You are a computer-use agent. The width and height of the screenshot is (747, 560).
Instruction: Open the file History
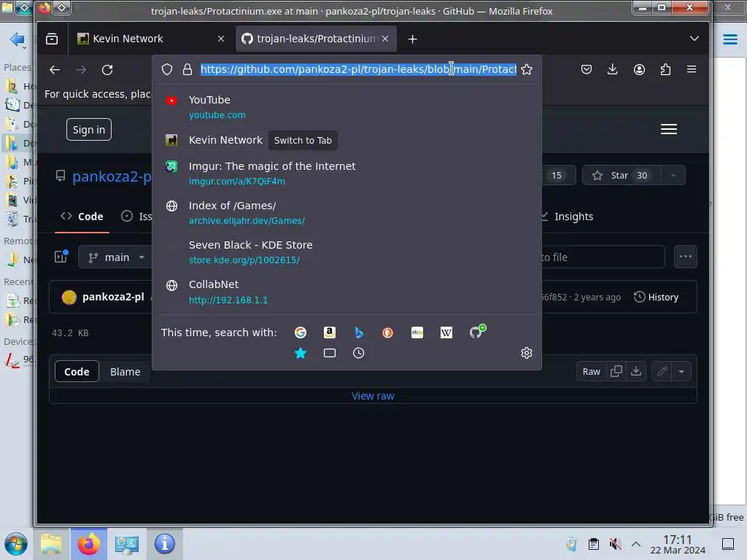[656, 297]
